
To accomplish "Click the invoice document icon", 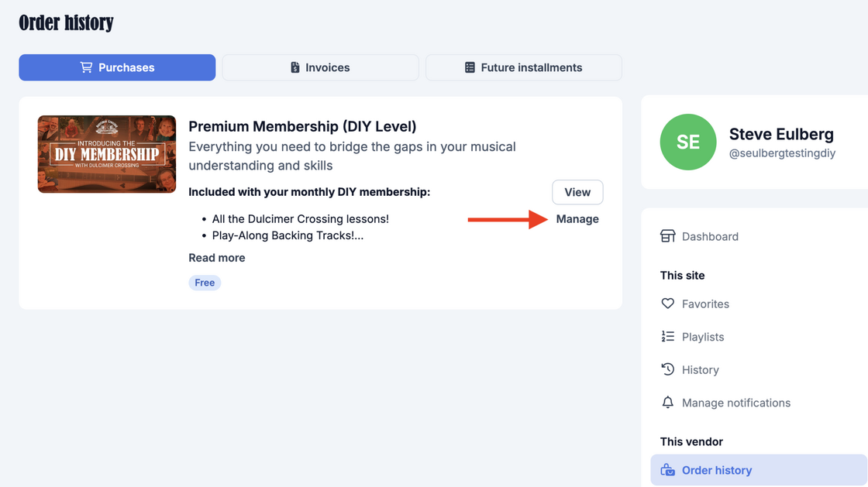I will pos(295,67).
